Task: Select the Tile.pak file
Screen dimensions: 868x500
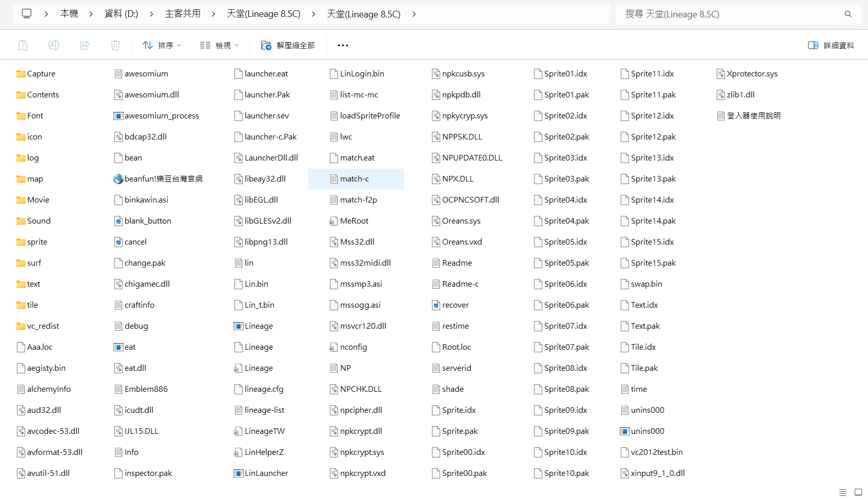Action: [639, 368]
